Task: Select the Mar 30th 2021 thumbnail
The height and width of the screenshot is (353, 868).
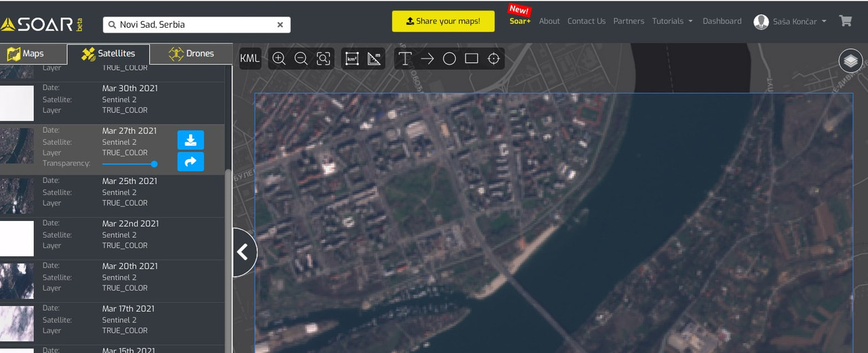Action: tap(16, 103)
